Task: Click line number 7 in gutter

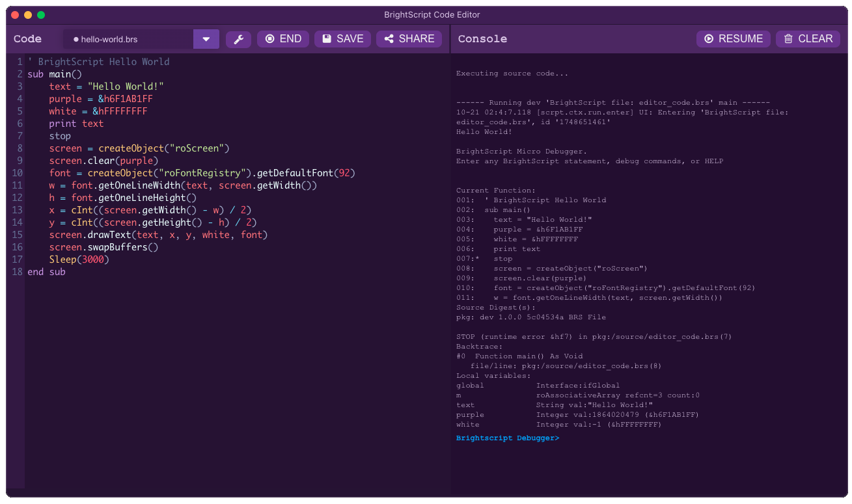Action: [20, 136]
